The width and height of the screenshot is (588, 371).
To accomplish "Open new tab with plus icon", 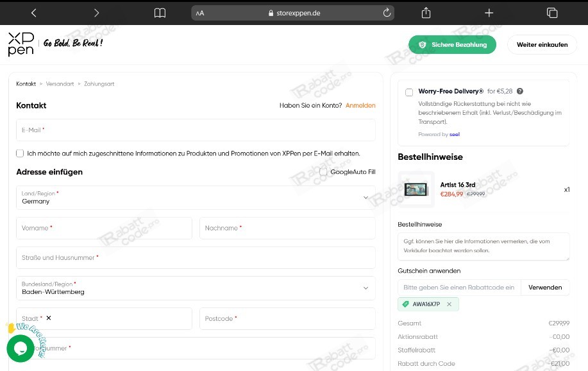I will pos(489,13).
